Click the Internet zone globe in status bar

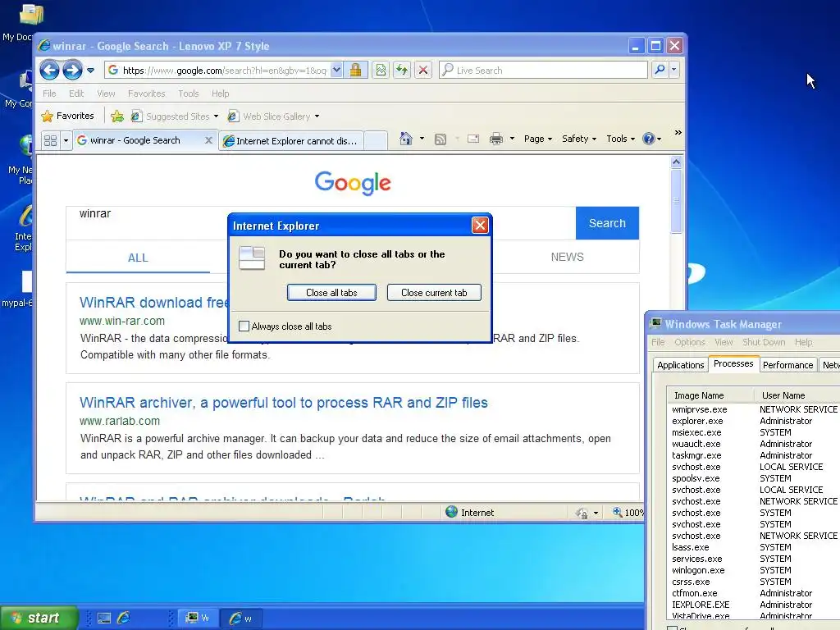[x=452, y=512]
